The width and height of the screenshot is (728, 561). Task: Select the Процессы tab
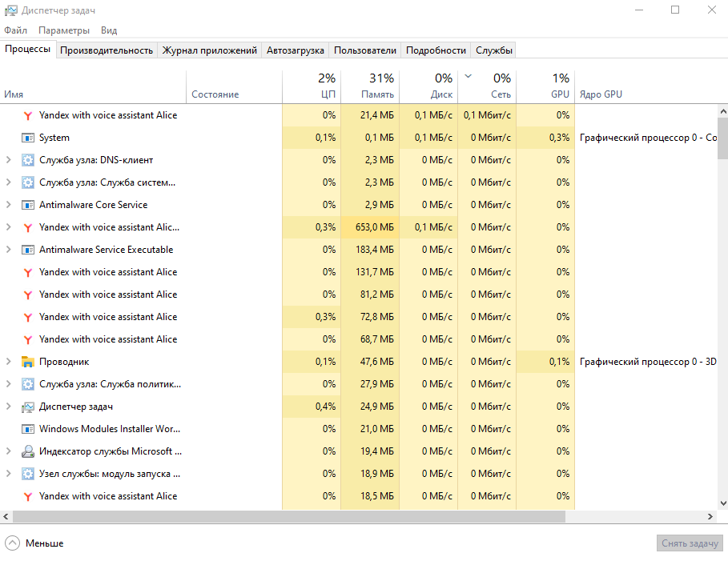28,49
